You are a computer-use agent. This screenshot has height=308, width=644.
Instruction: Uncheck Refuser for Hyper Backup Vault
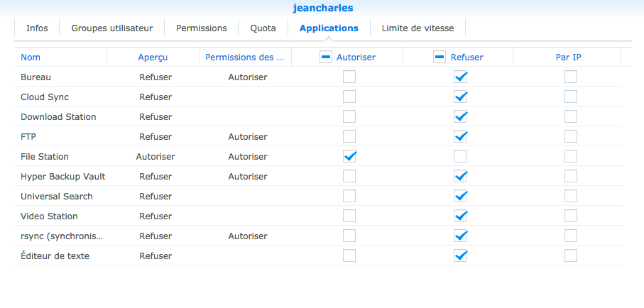click(461, 176)
